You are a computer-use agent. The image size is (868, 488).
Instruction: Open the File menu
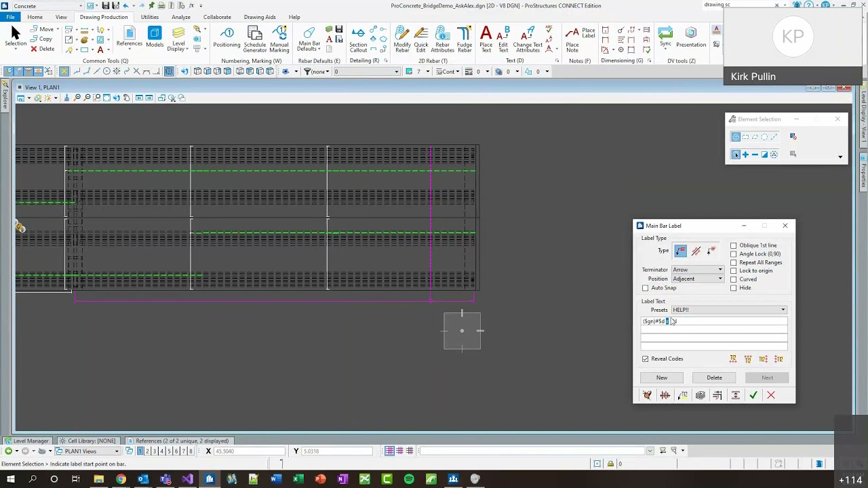pyautogui.click(x=10, y=17)
